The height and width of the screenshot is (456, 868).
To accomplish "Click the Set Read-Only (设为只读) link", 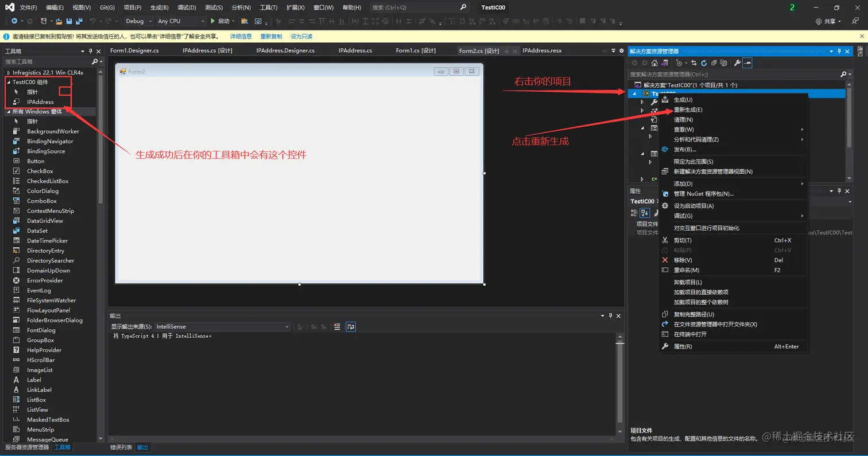I will pyautogui.click(x=301, y=36).
